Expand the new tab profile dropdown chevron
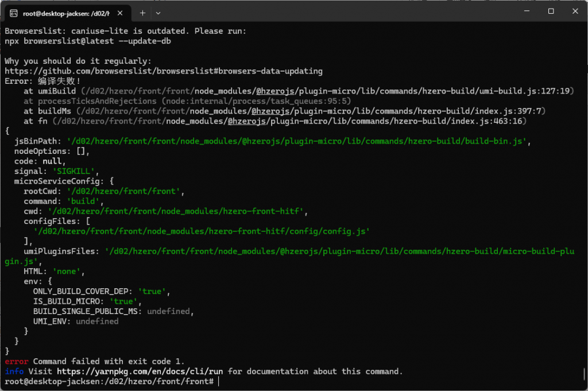588x391 pixels. point(158,13)
